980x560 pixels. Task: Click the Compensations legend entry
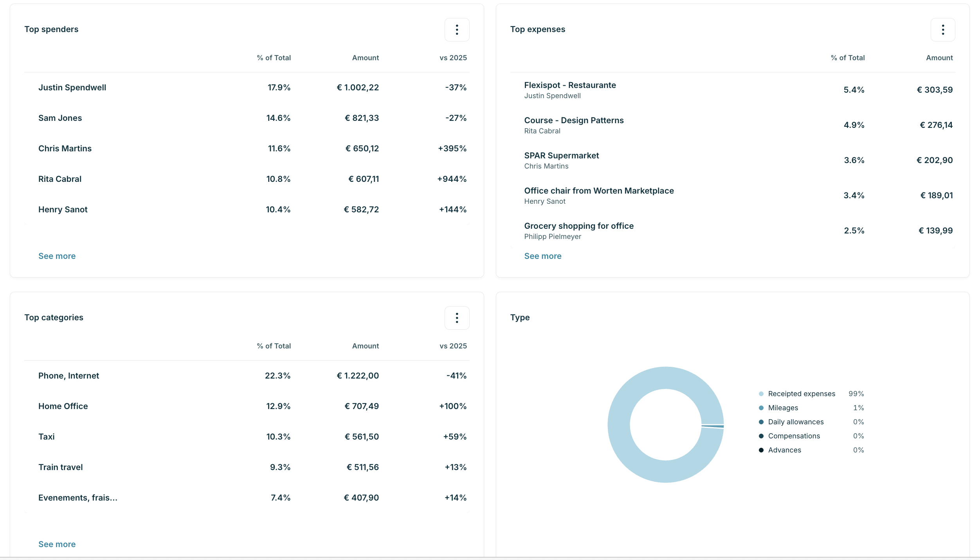pyautogui.click(x=811, y=436)
